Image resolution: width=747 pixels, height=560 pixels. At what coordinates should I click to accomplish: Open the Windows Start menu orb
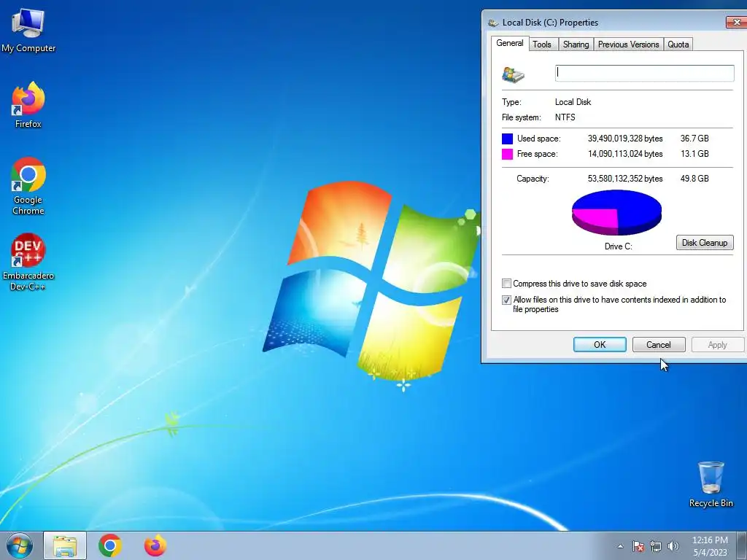tap(20, 545)
